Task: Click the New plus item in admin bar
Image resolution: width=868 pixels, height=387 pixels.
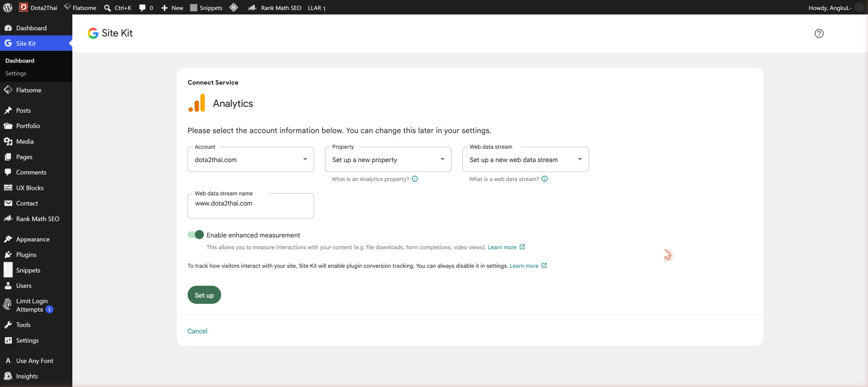Action: pyautogui.click(x=172, y=8)
